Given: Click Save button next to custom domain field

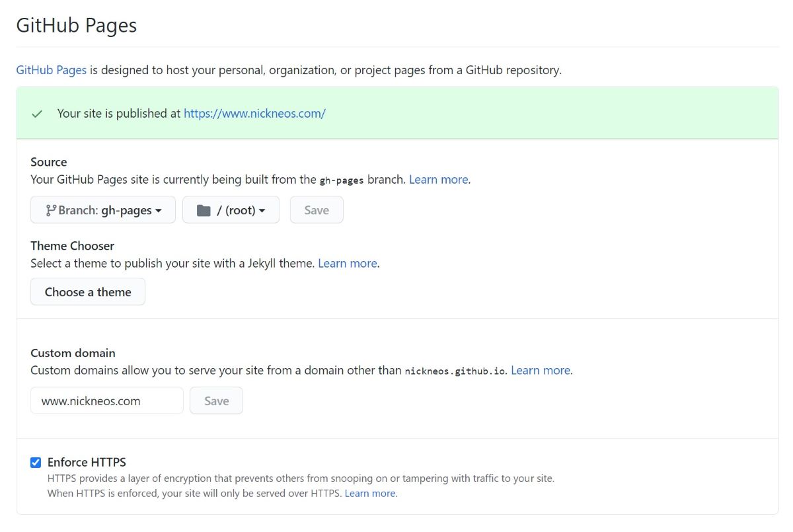Looking at the screenshot, I should point(216,400).
